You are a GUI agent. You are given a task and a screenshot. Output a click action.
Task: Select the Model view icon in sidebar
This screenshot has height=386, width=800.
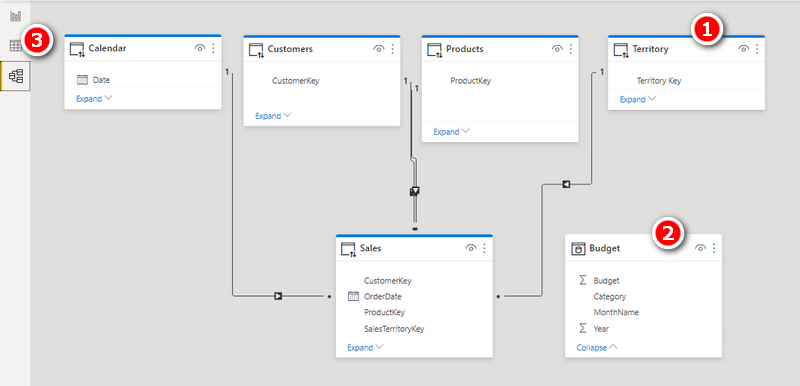(x=16, y=76)
